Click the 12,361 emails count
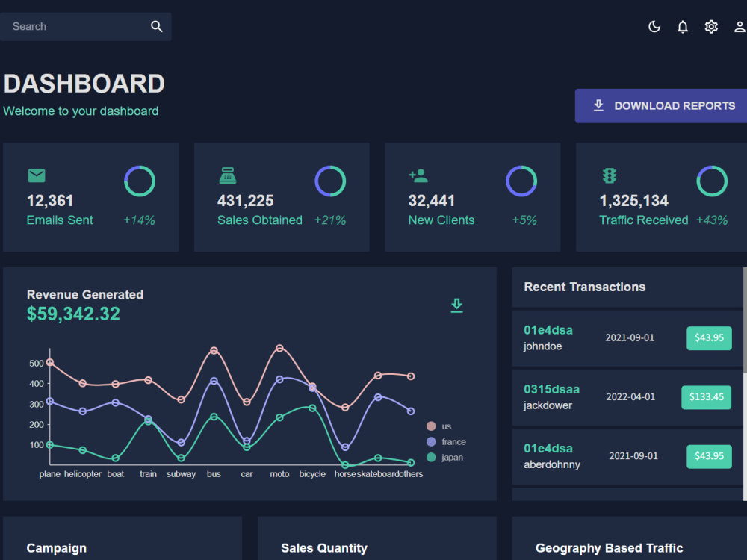 click(50, 200)
